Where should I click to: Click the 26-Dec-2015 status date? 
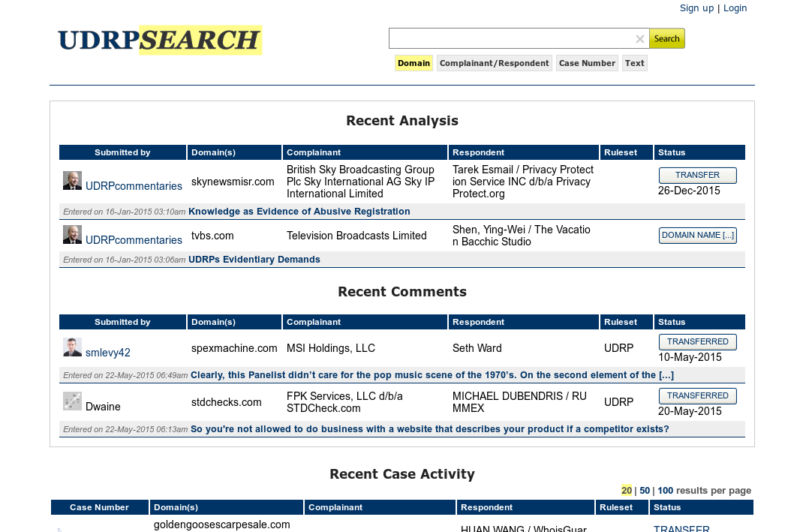click(x=689, y=191)
